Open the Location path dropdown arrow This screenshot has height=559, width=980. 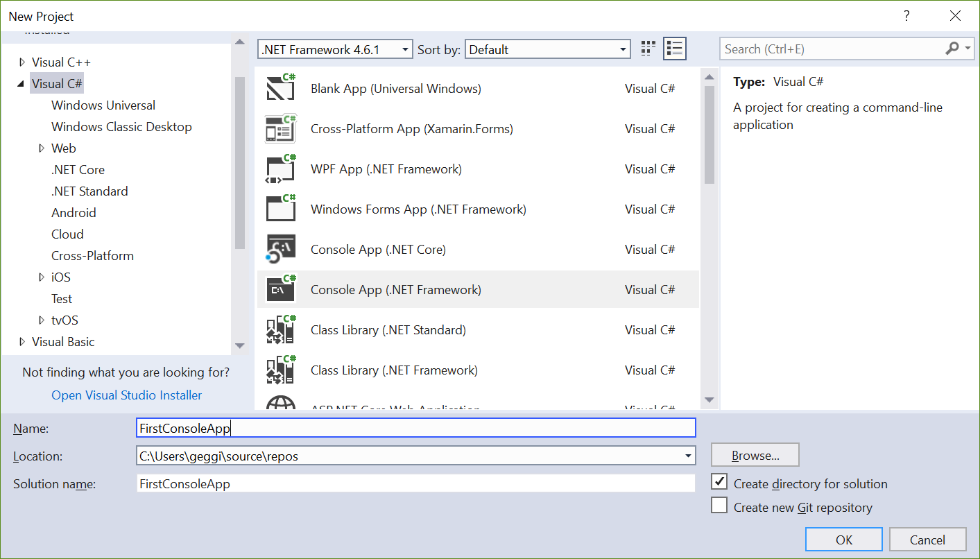pyautogui.click(x=688, y=456)
